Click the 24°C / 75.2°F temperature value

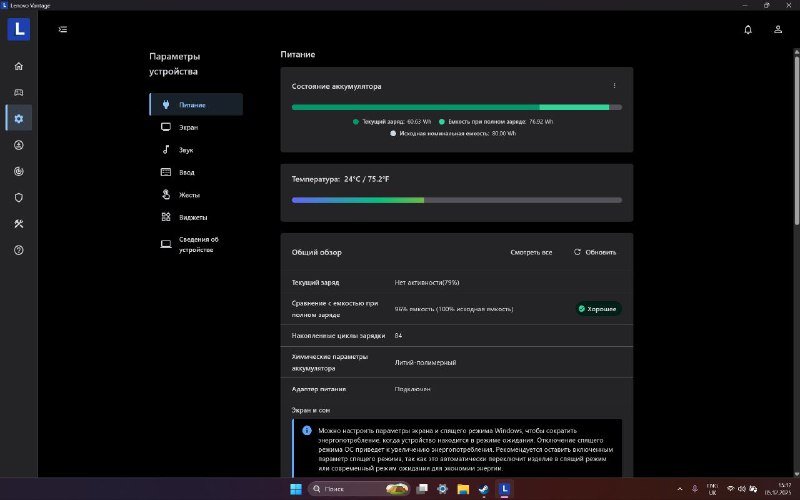366,179
